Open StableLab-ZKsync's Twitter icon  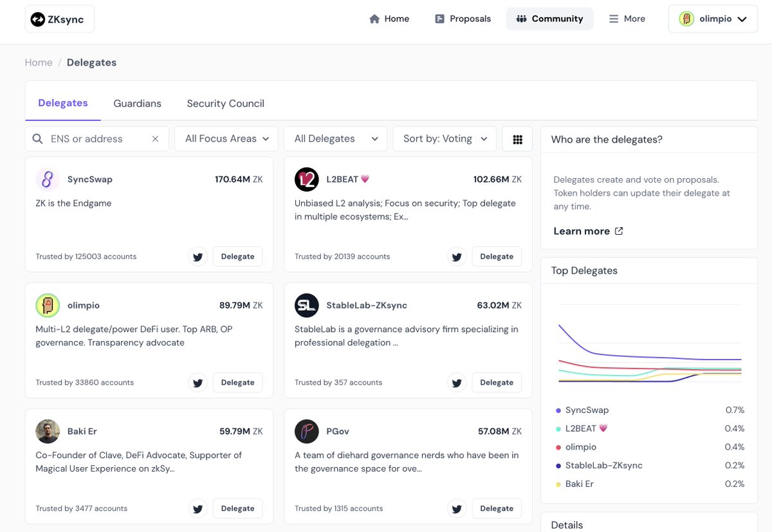(x=457, y=383)
